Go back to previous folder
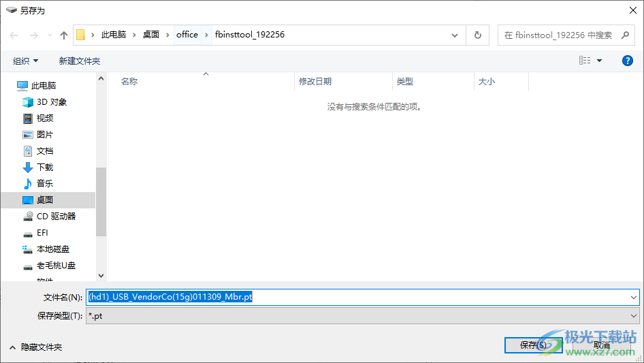644x363 pixels. [x=14, y=35]
